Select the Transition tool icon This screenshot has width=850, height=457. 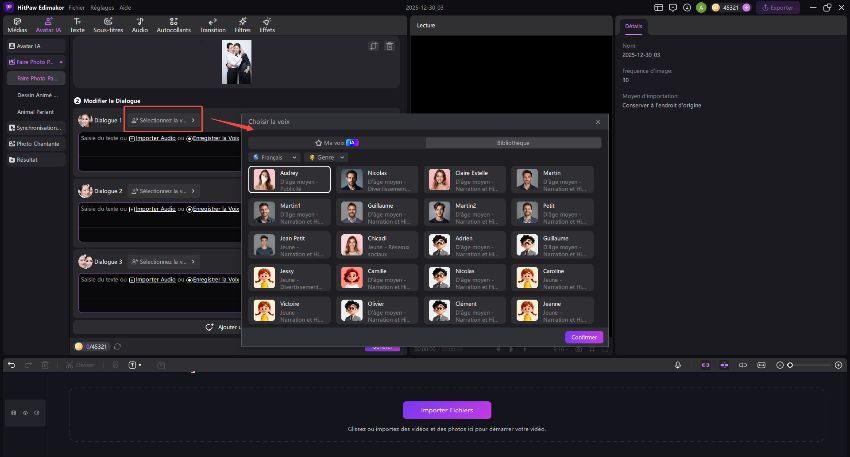point(213,25)
